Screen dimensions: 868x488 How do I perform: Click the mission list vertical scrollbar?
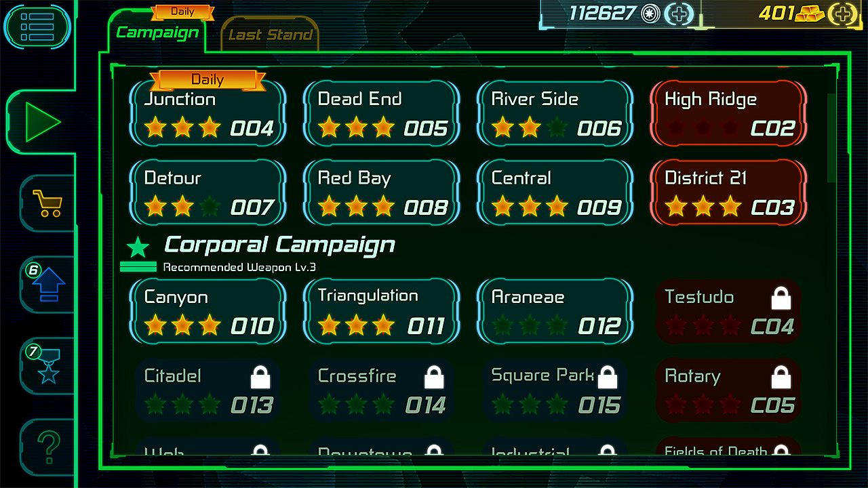point(832,138)
